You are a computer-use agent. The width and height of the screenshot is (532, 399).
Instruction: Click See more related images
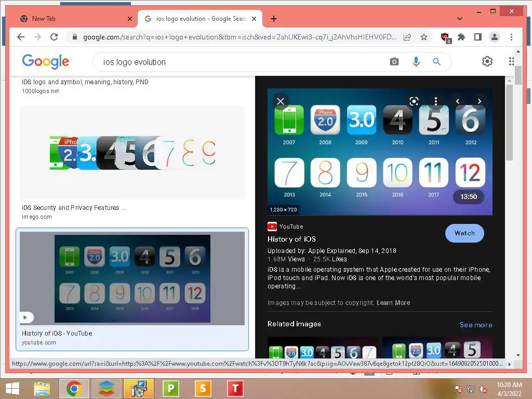pyautogui.click(x=476, y=325)
